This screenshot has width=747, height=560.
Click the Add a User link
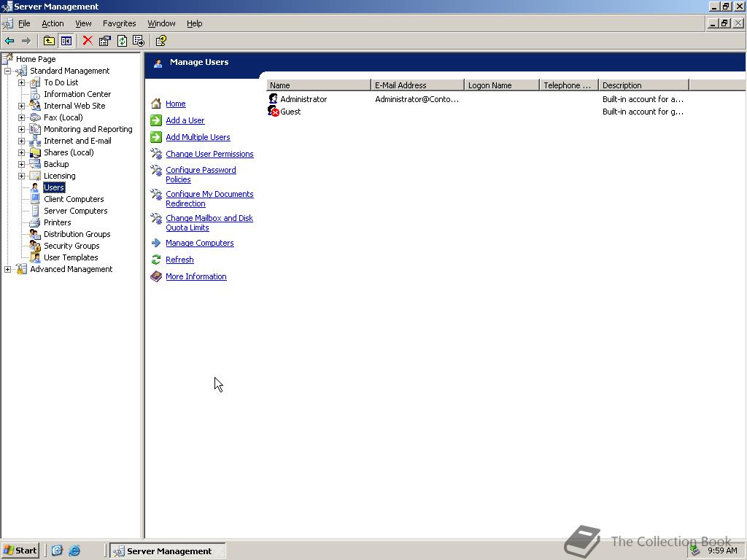point(185,120)
